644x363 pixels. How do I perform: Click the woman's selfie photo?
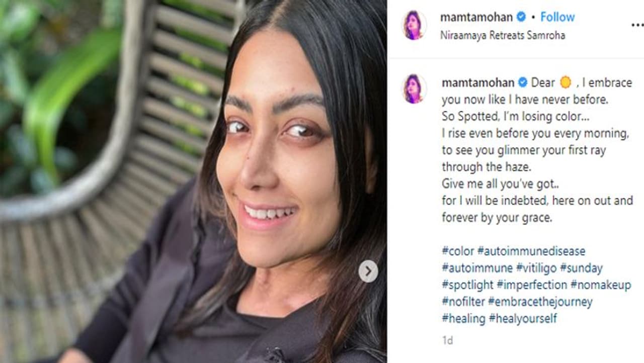point(193,181)
